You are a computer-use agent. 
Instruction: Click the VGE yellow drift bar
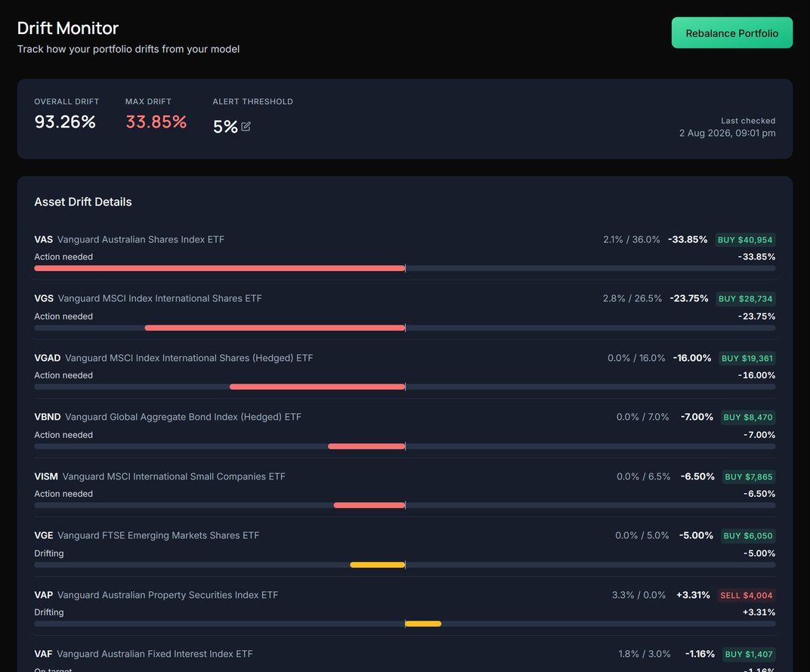pos(378,566)
